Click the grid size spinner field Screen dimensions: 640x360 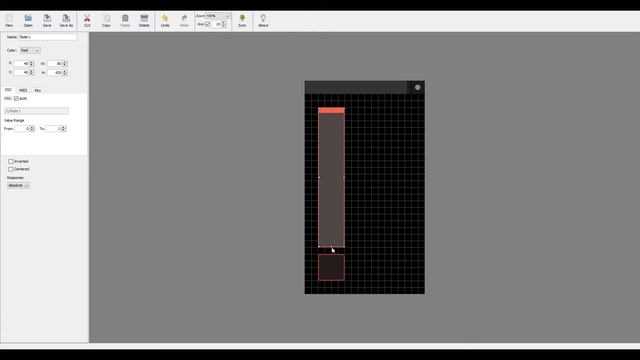tap(218, 24)
